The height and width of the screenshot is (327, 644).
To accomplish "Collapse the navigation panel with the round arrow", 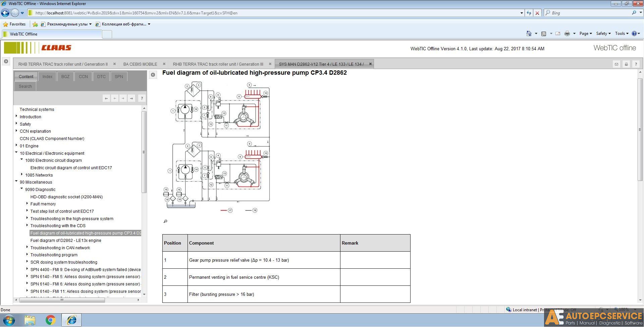I will tap(153, 75).
